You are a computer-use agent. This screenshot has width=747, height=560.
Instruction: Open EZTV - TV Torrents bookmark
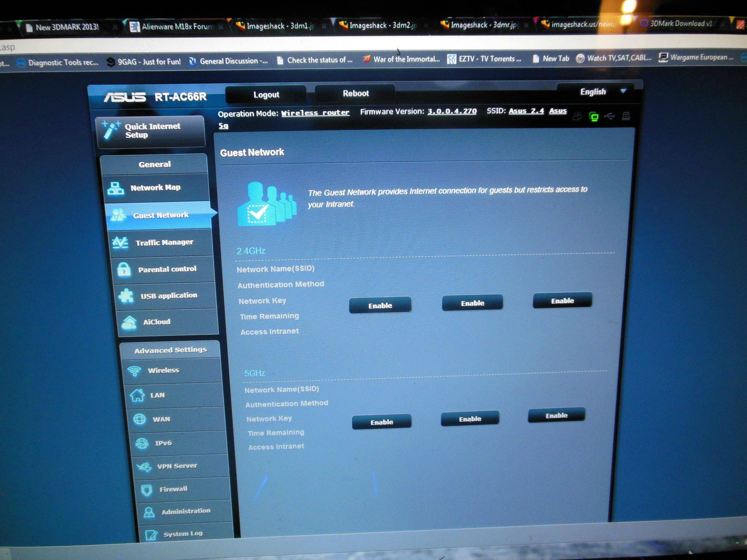point(484,59)
